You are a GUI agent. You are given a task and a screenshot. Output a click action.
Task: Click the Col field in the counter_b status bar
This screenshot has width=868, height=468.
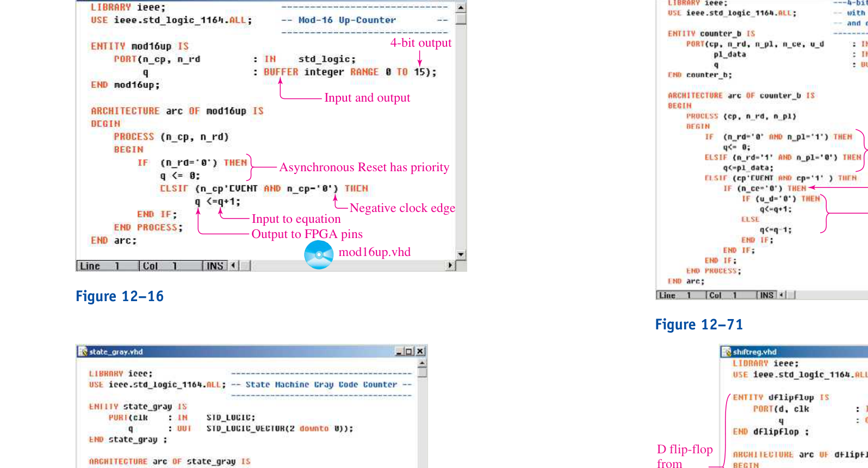[x=731, y=295]
